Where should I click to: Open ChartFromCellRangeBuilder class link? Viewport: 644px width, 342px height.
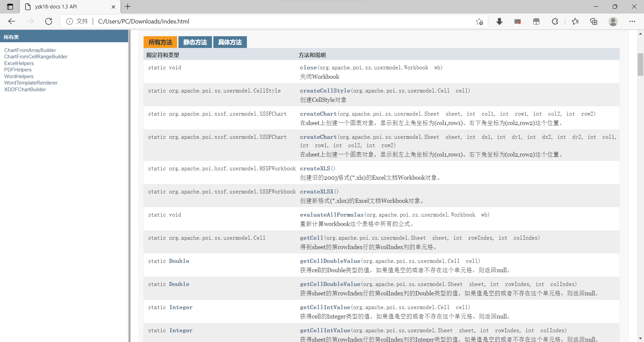(36, 57)
